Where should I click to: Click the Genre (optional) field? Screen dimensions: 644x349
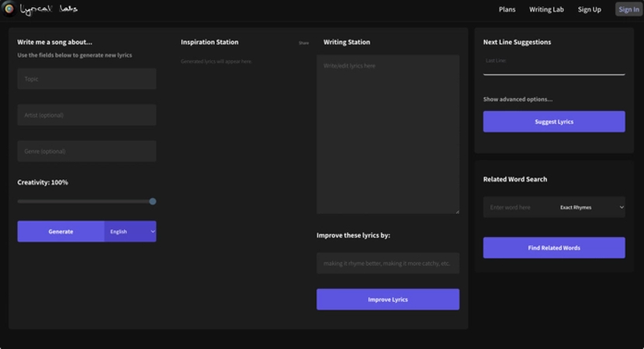pos(86,151)
